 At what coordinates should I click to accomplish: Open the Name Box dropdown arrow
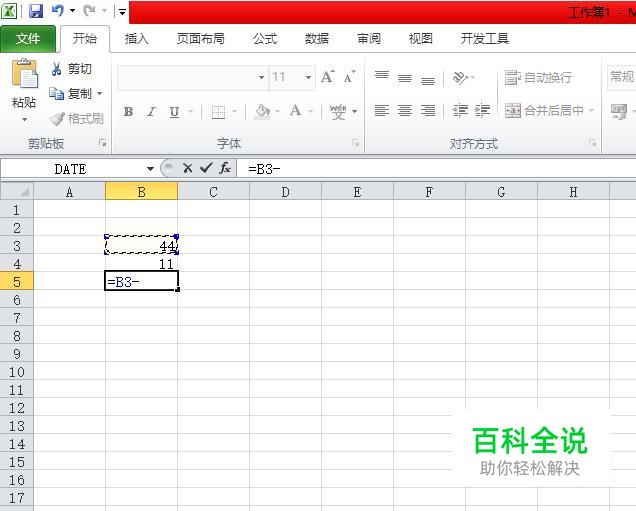(150, 169)
